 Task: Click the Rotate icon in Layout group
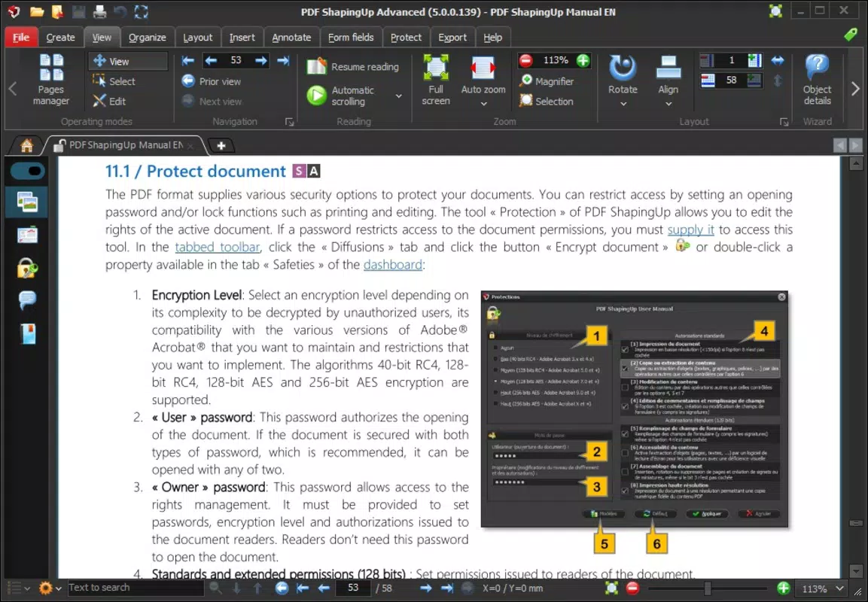(623, 68)
